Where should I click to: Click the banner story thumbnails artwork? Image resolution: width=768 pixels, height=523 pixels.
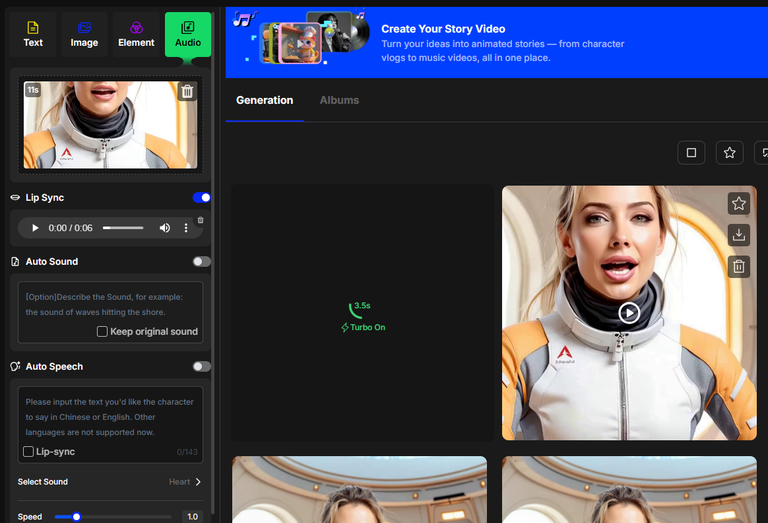coord(301,38)
